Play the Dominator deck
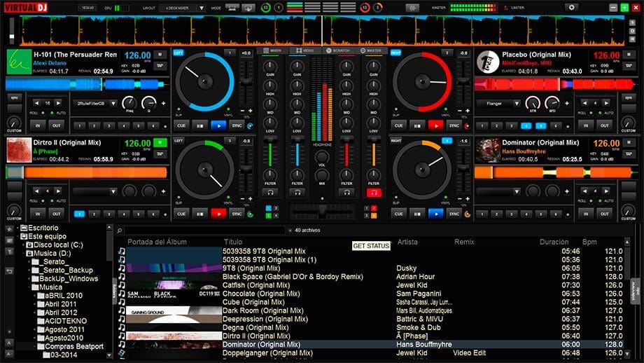Viewport: 644px width, 363px height. click(435, 214)
